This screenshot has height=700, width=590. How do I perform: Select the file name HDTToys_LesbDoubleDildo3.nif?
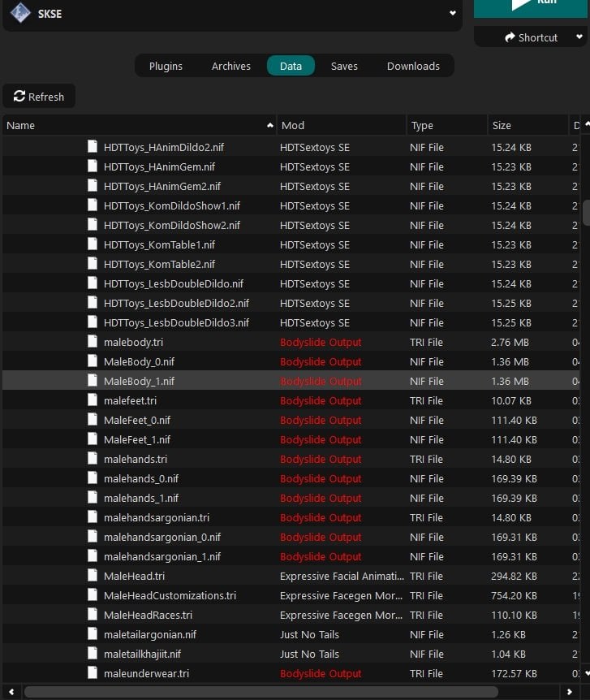(x=176, y=322)
